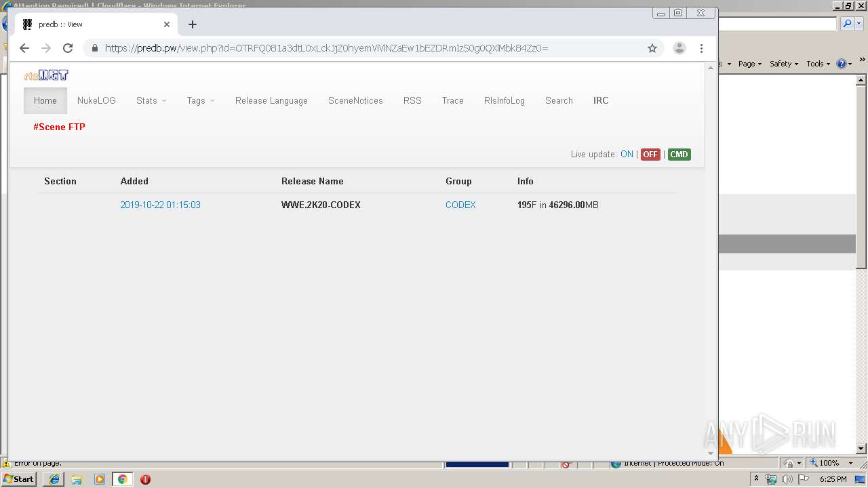Open Internet Explorer Tools menu
Viewport: 868px width, 488px height.
(818, 64)
